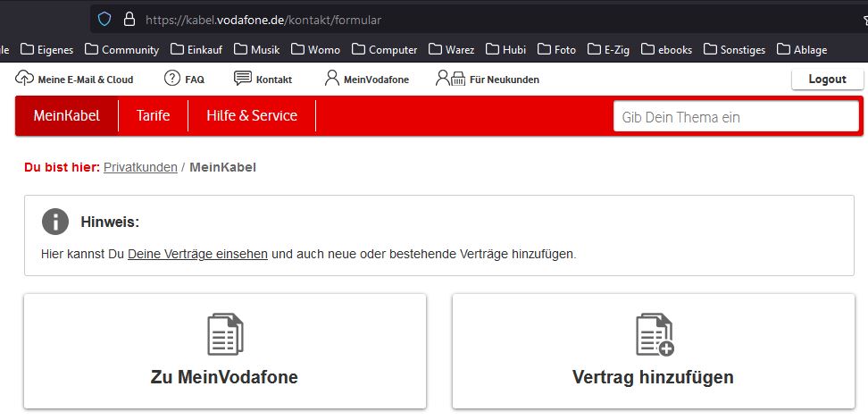Click the cloud icon beside Meine E-Mail & Cloud
This screenshot has width=868, height=420.
(24, 78)
